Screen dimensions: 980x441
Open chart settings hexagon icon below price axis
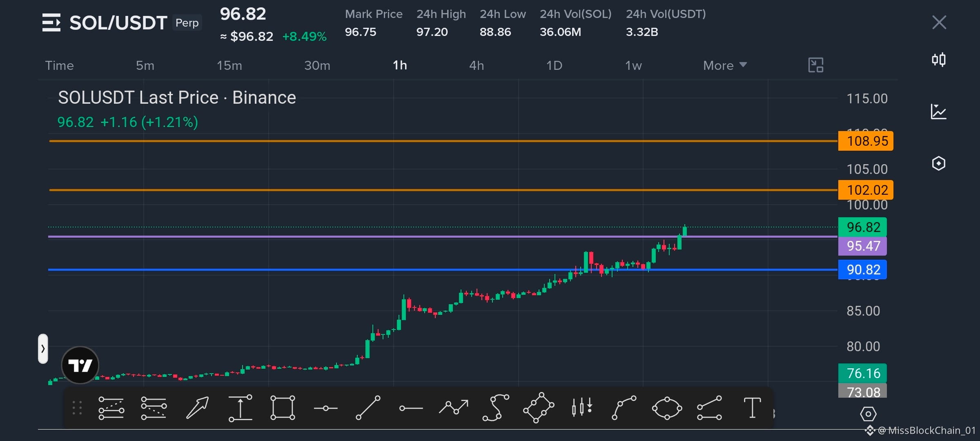click(868, 414)
